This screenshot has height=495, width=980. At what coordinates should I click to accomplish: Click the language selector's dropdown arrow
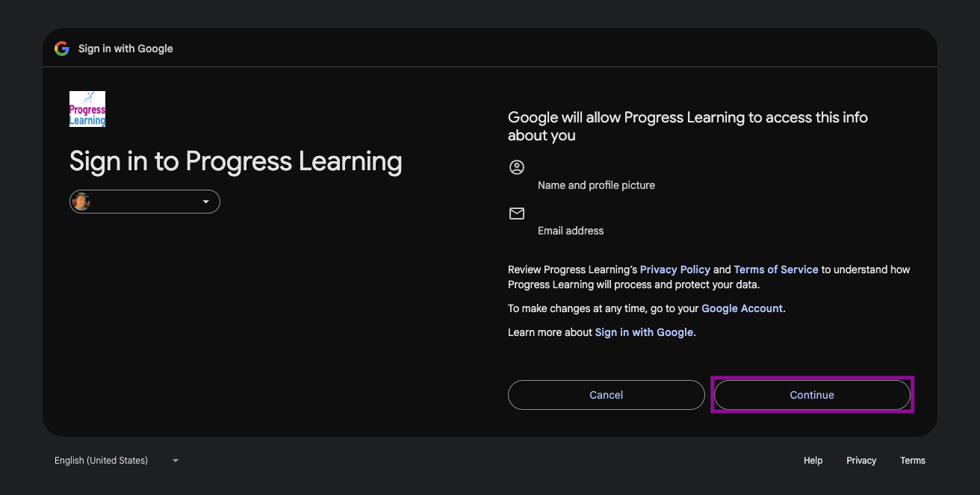coord(176,461)
